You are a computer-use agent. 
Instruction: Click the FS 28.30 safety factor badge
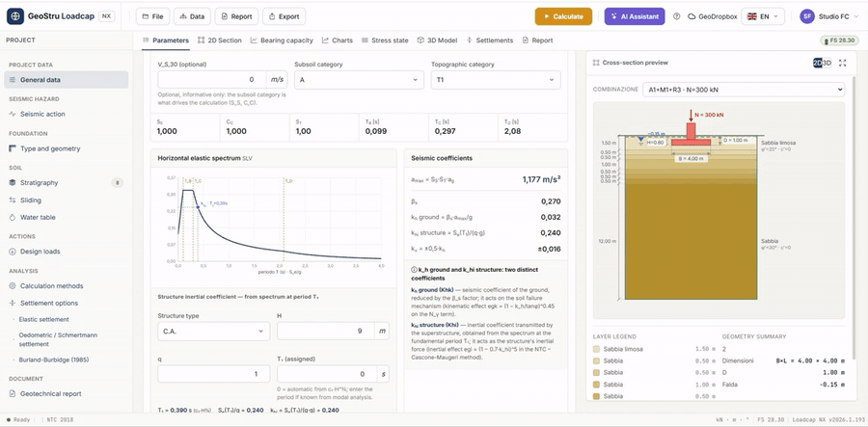click(x=840, y=40)
